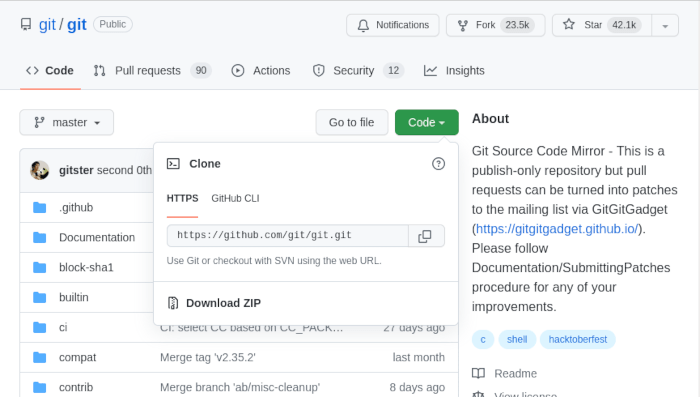This screenshot has height=397, width=700.
Task: Click the 8 days ago timestamp
Action: tap(417, 387)
